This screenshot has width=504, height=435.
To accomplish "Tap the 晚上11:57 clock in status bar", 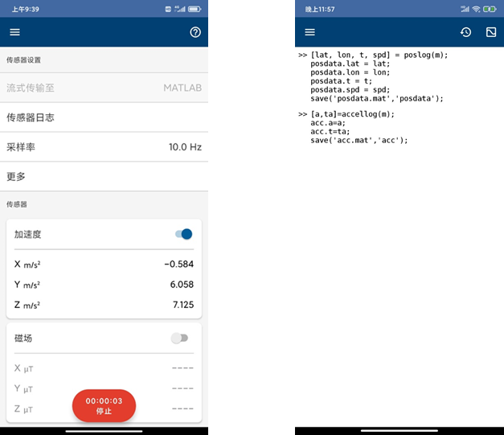I will (x=320, y=10).
